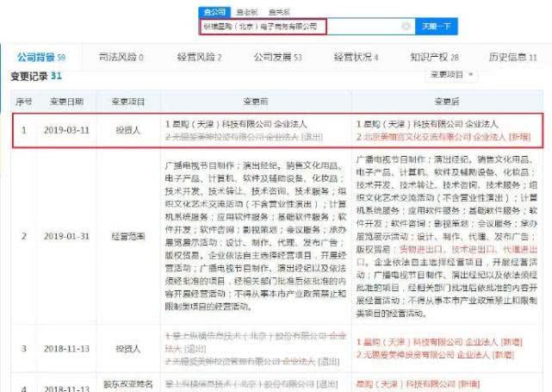Open struck-through 掌上纵横信息技术 company in row 3
This screenshot has width=552, height=392.
pos(250,336)
